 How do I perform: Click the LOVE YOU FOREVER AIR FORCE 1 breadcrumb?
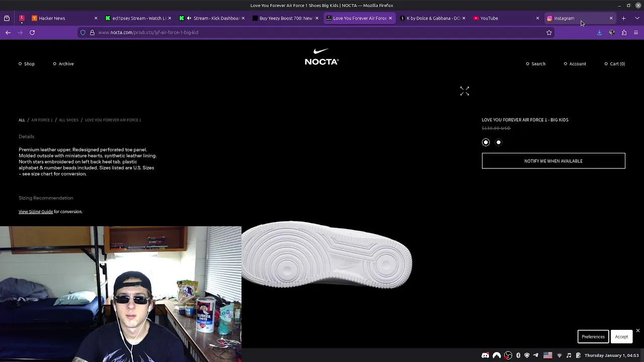(113, 120)
